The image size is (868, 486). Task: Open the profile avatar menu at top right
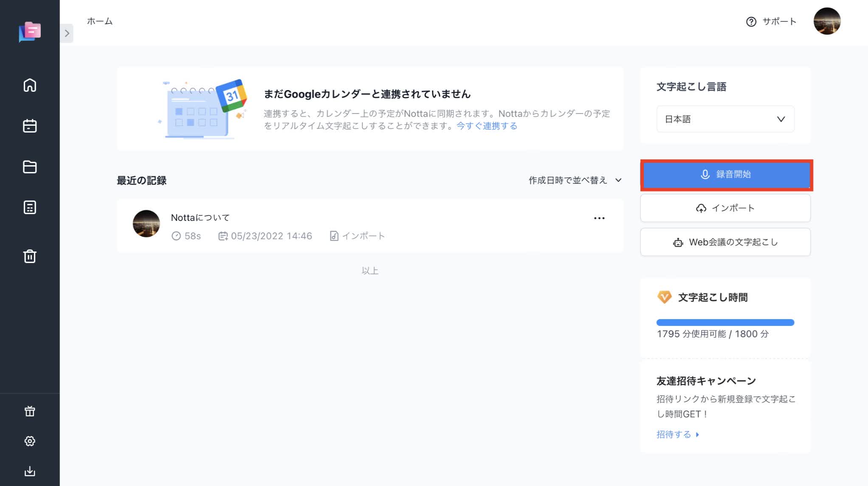[x=827, y=21]
